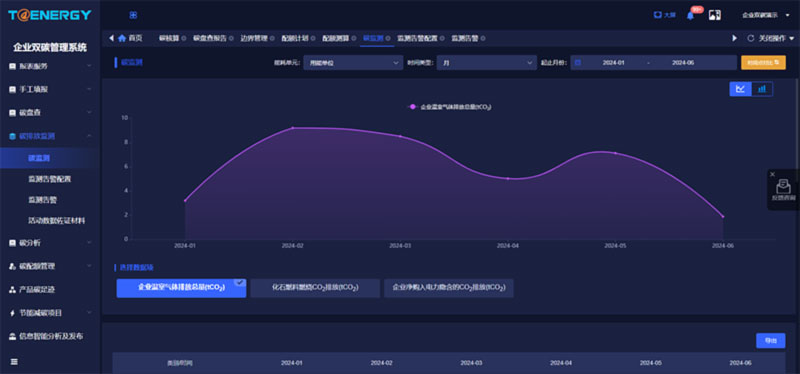Close the 监测告警 tab with its x icon

point(483,38)
